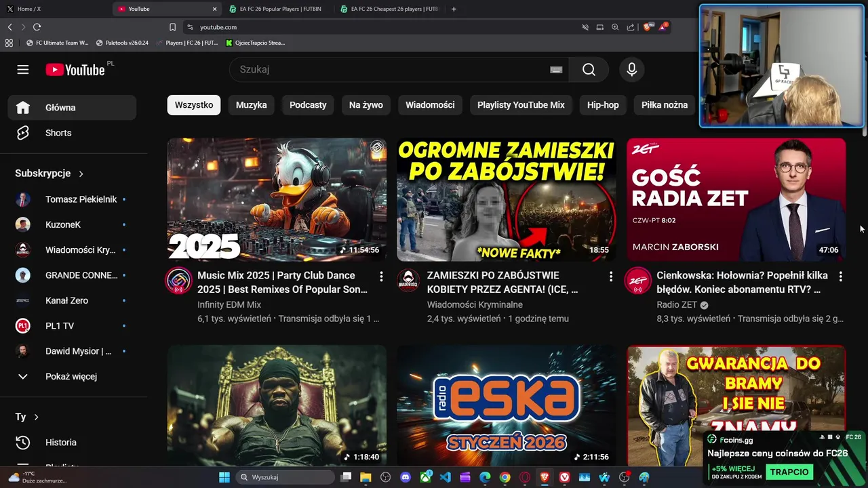Open GRANDE CONNE... subscription channel
Image resolution: width=868 pixels, height=488 pixels.
[72, 275]
